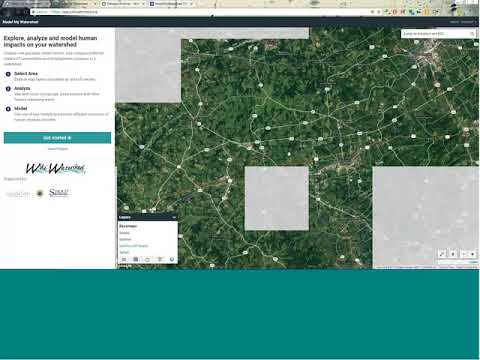Image resolution: width=480 pixels, height=360 pixels.
Task: Click the zoom out map control
Action: (464, 254)
